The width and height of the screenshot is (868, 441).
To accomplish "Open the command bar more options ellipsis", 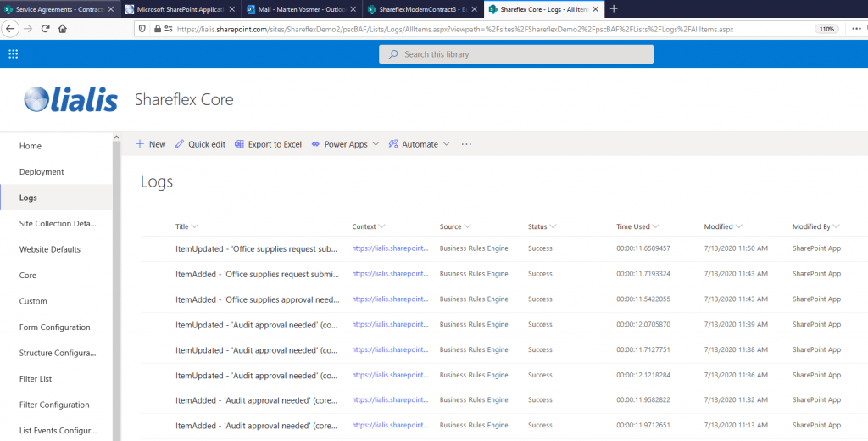I will (466, 144).
